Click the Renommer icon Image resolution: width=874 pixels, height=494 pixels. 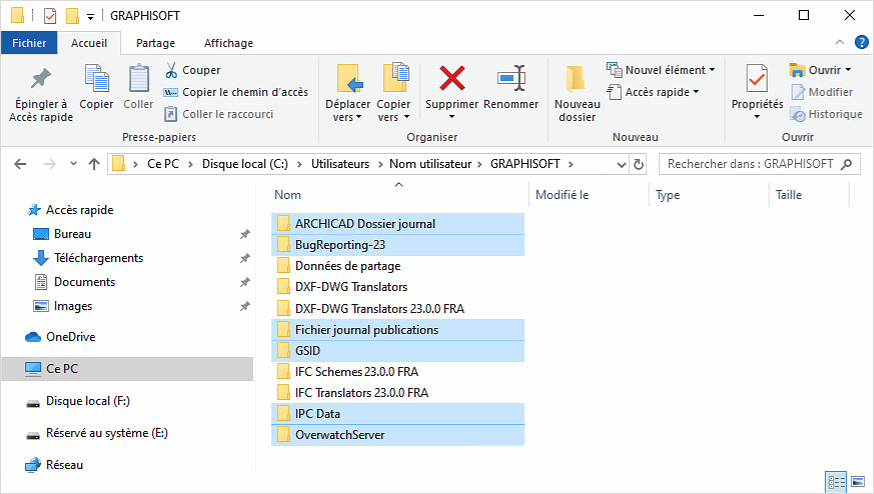pyautogui.click(x=512, y=78)
